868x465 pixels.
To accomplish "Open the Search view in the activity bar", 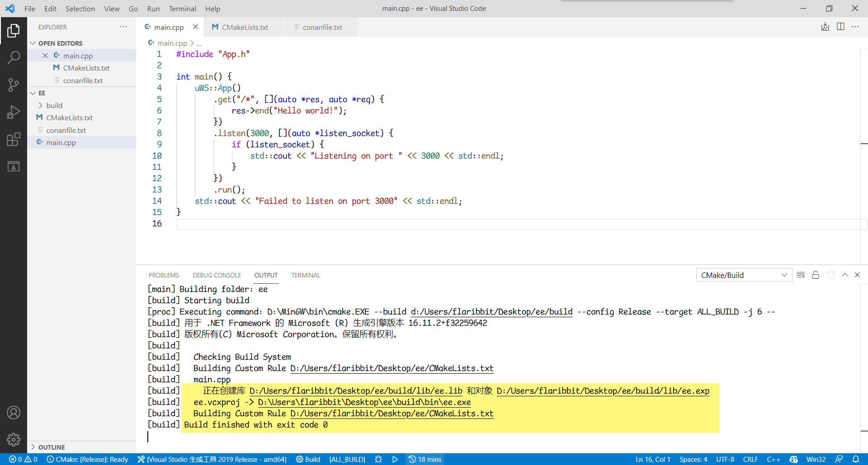I will [x=14, y=57].
